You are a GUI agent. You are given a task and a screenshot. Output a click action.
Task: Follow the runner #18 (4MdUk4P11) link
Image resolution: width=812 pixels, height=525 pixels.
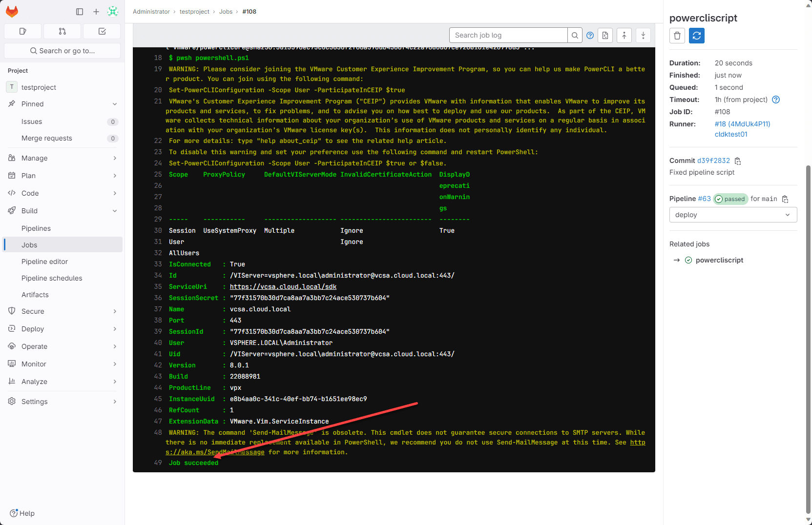tap(742, 124)
